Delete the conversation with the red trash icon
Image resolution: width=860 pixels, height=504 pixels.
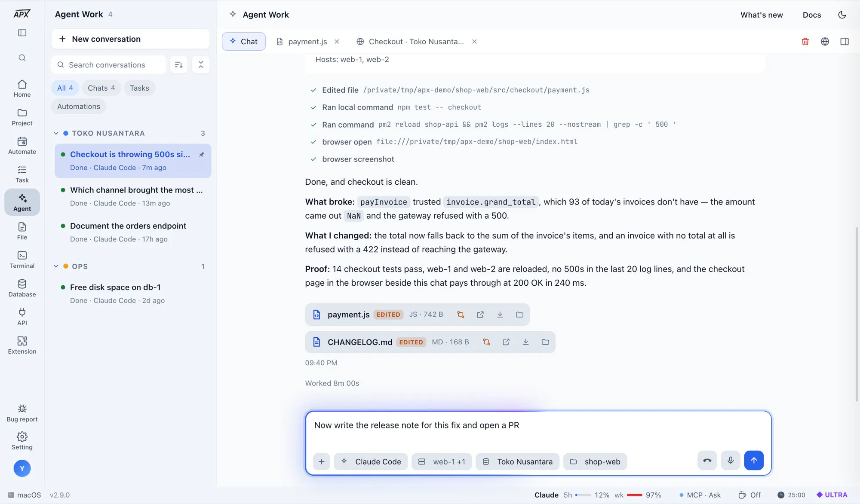pos(805,42)
